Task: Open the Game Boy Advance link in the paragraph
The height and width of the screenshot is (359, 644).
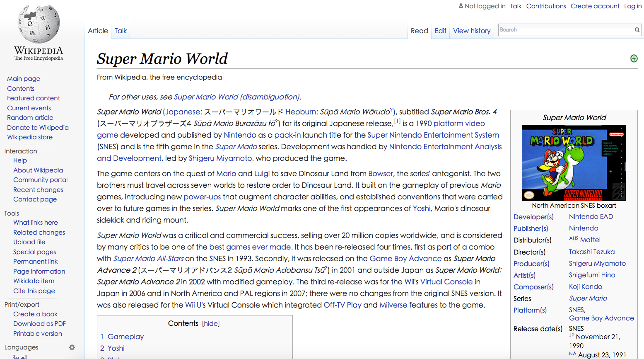Action: point(405,259)
